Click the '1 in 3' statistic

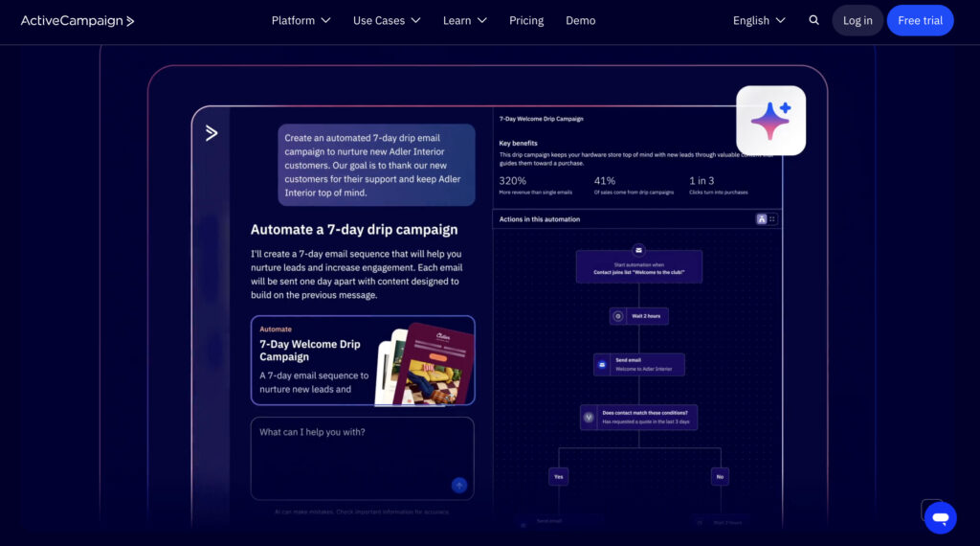702,181
